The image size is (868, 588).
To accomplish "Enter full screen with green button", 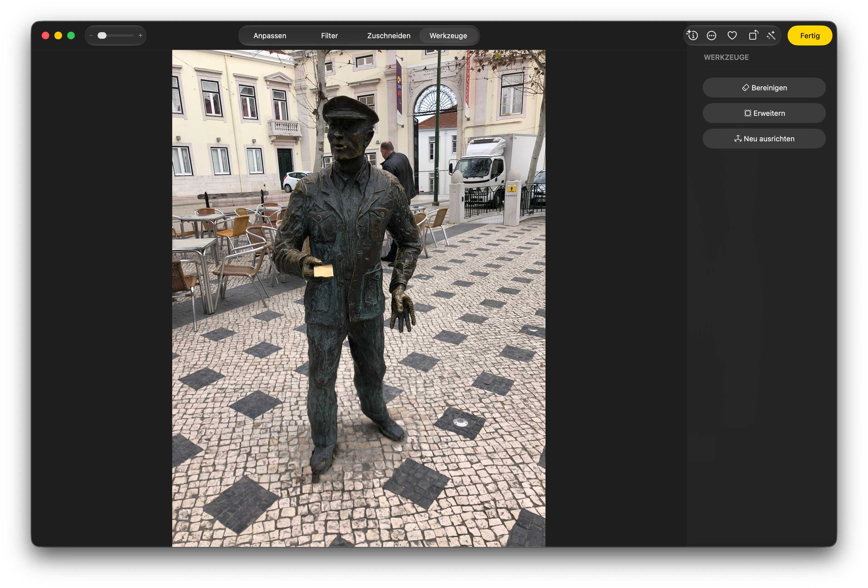I will (71, 35).
